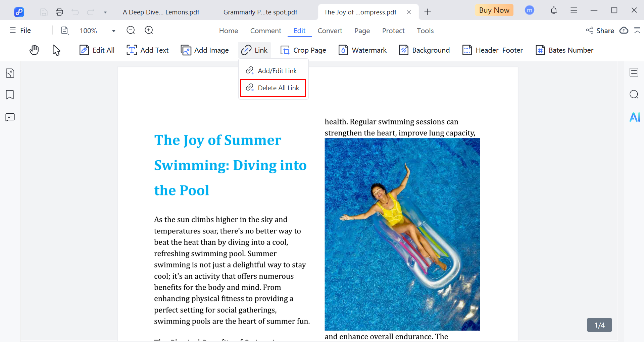Choose Delete All Link from dropdown
The image size is (644, 342).
coord(273,88)
